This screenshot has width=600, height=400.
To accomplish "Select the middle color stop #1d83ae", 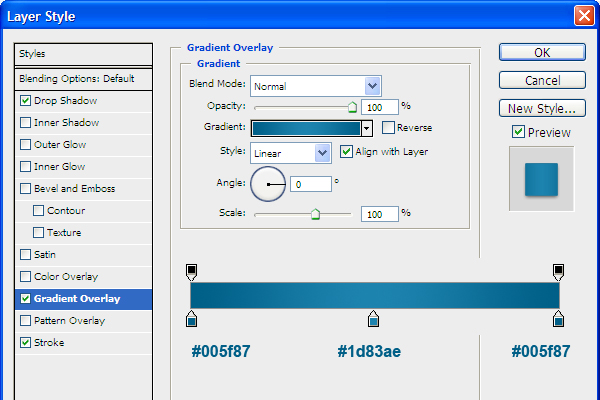I will 373,319.
